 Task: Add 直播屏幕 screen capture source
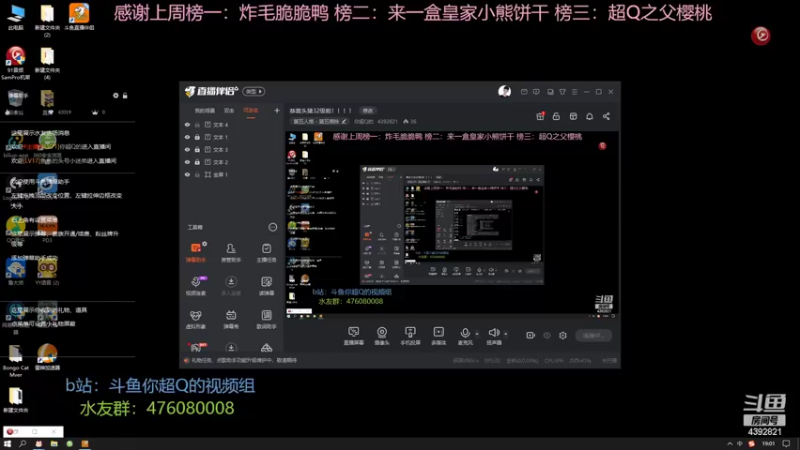[354, 336]
